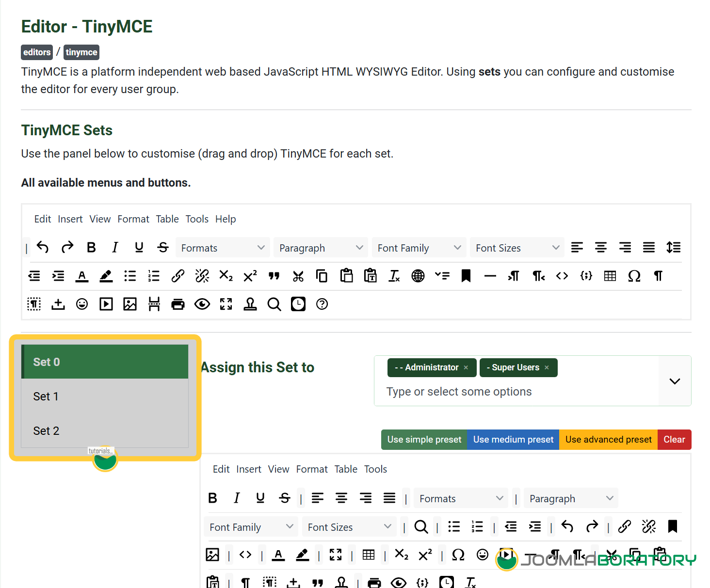
Task: Click Insert menu in available menus panel
Action: pyautogui.click(x=70, y=219)
